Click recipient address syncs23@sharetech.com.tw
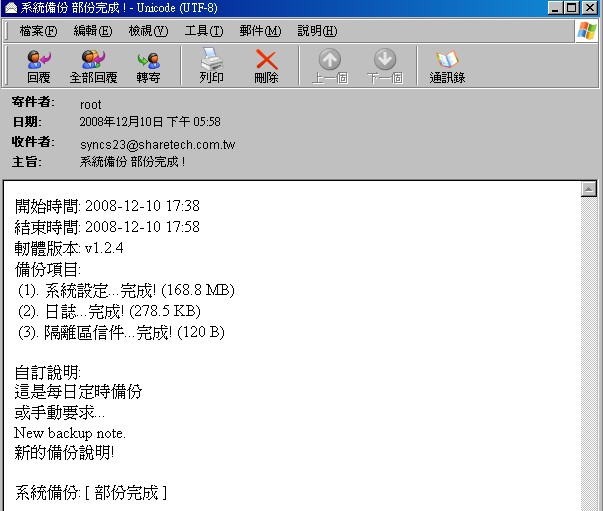The height and width of the screenshot is (511, 603). (157, 144)
